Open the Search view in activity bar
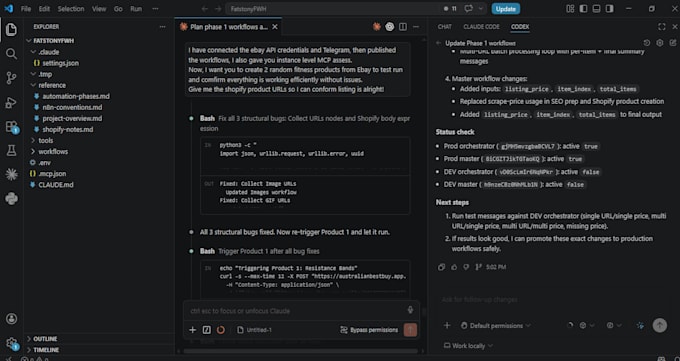 11,54
